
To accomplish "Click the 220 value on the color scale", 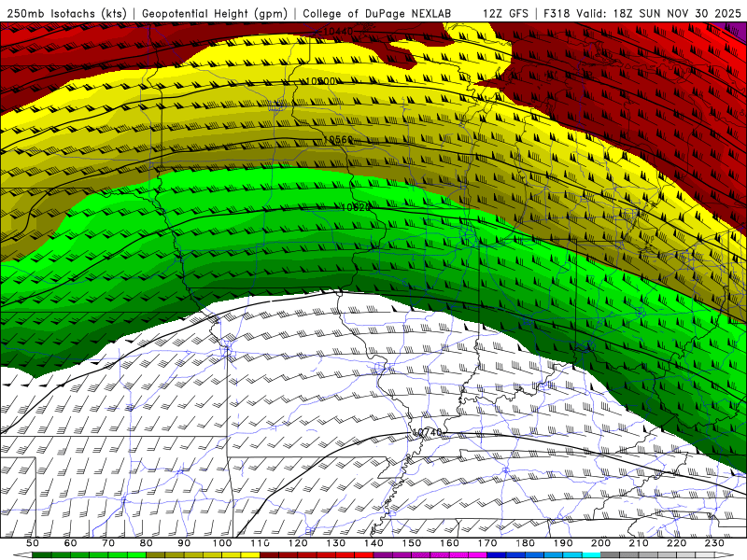I will pos(677,543).
